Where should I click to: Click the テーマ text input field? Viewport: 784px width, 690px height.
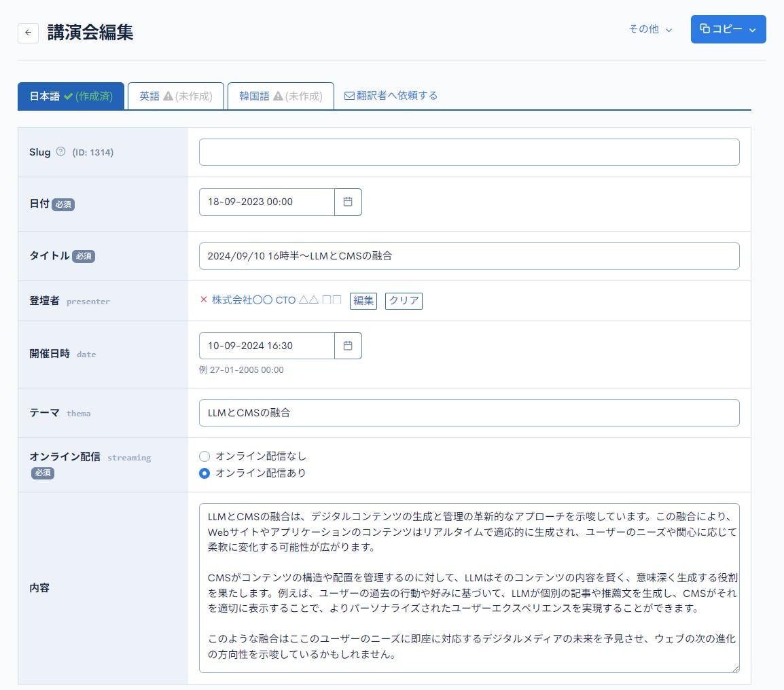[469, 413]
